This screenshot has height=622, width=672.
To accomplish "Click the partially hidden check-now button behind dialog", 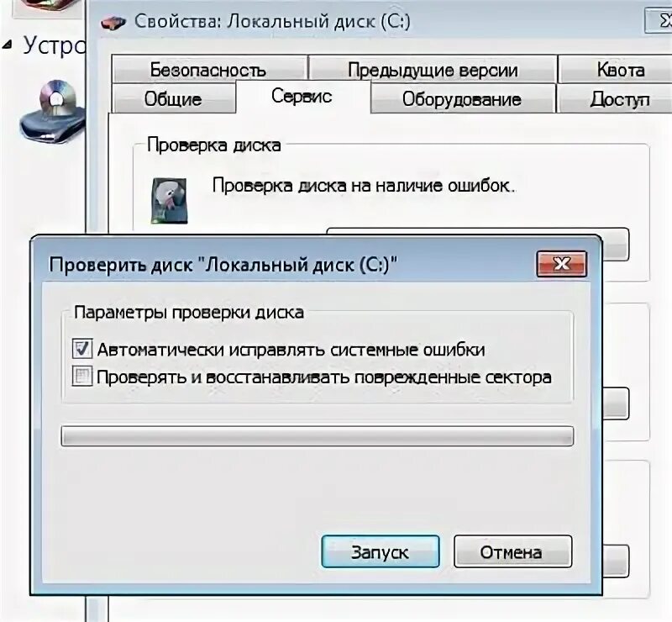I will pos(616,245).
